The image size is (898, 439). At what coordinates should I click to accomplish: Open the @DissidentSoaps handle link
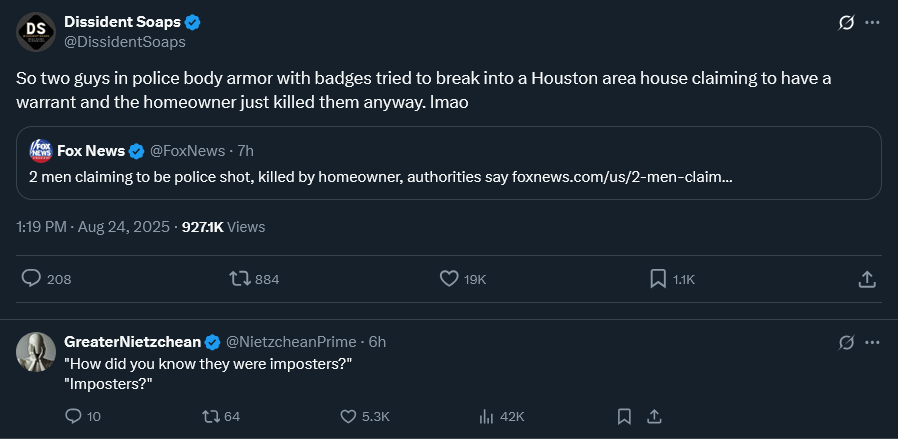[124, 42]
